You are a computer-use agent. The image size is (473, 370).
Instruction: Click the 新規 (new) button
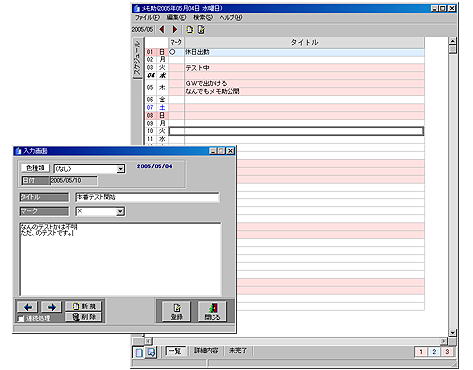tap(84, 306)
